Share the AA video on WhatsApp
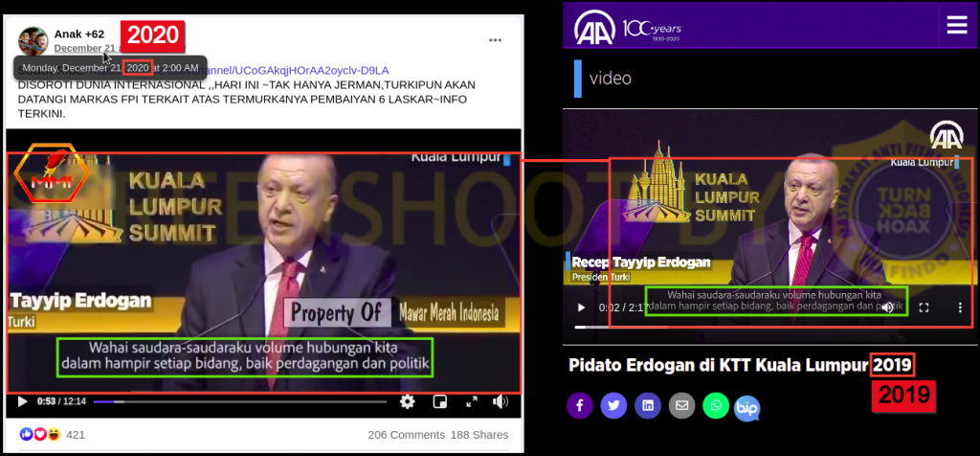Image resolution: width=980 pixels, height=456 pixels. [716, 406]
